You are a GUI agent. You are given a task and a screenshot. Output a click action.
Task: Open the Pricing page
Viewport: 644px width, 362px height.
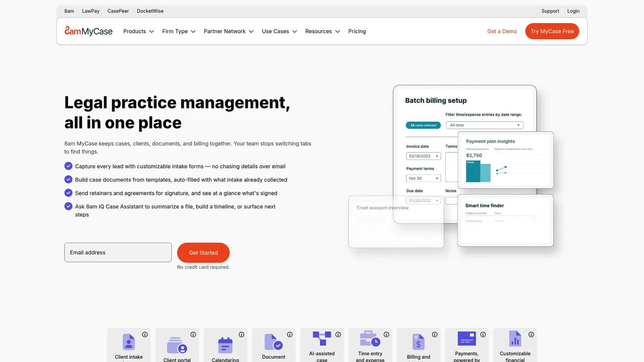pos(357,31)
